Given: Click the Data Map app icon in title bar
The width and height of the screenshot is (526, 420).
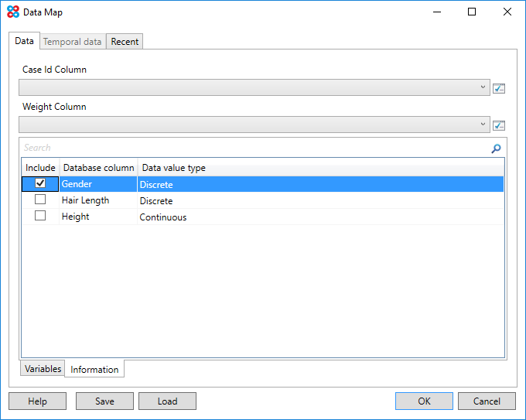Looking at the screenshot, I should (12, 12).
